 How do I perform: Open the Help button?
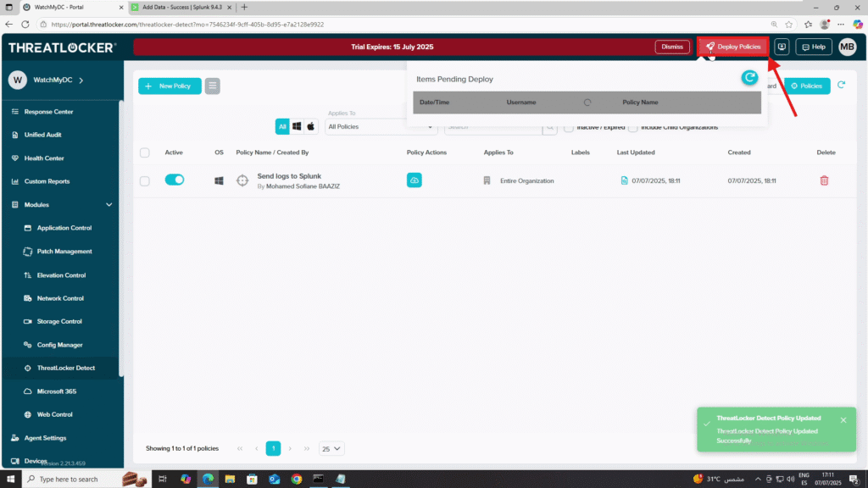pyautogui.click(x=814, y=47)
